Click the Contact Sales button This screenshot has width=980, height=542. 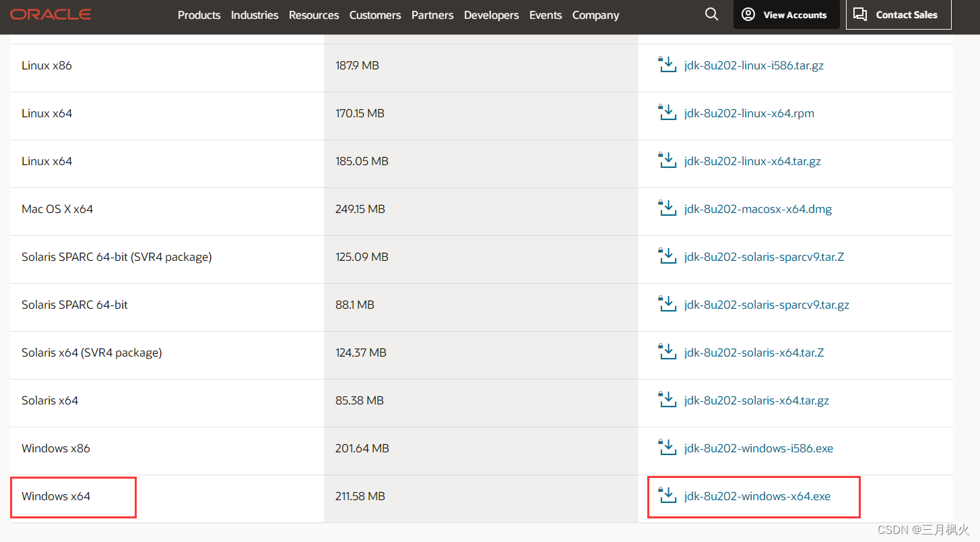899,14
